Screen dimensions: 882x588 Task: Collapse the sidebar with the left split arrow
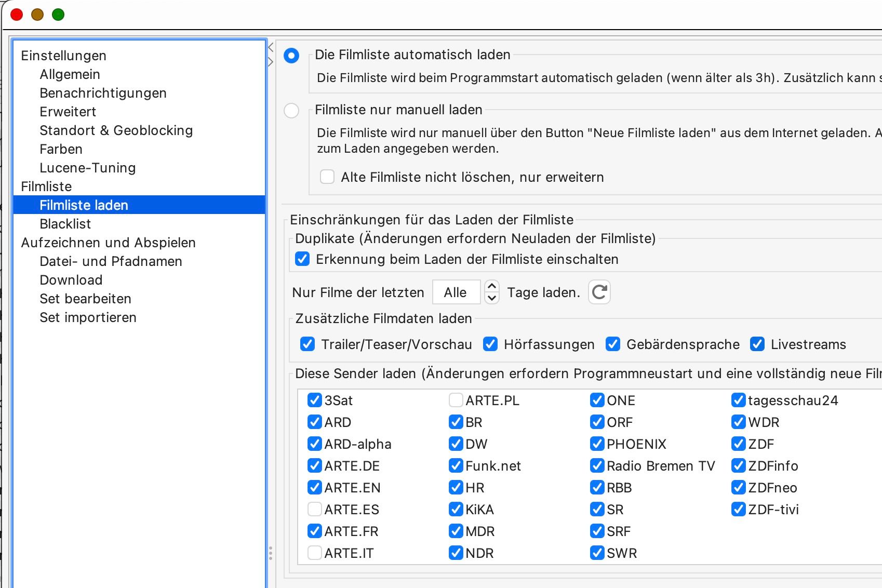pos(271,47)
